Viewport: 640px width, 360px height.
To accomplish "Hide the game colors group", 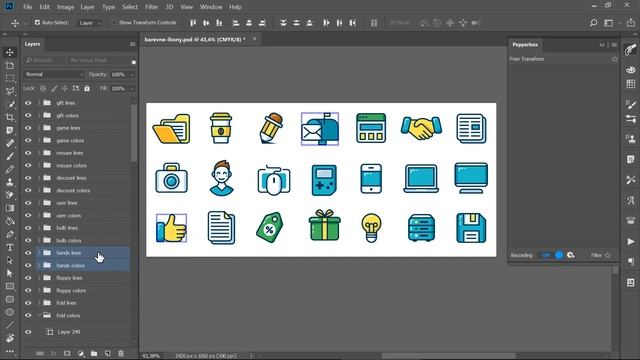I will coord(28,140).
